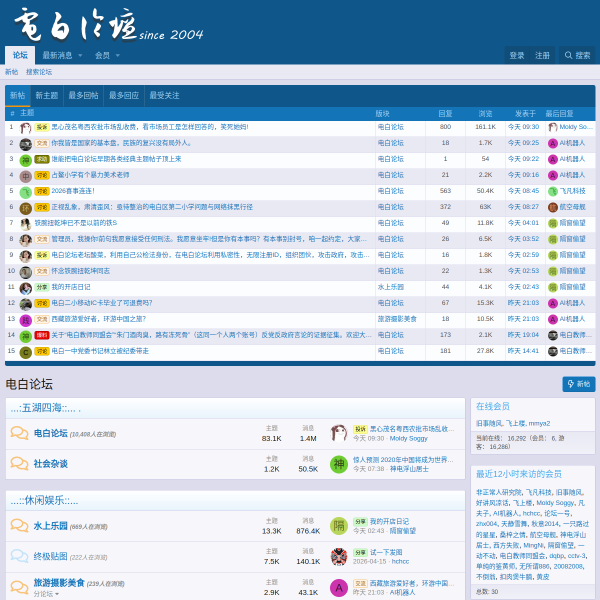Switch to the 最多回帖 tab
The width and height of the screenshot is (600, 600).
click(83, 95)
